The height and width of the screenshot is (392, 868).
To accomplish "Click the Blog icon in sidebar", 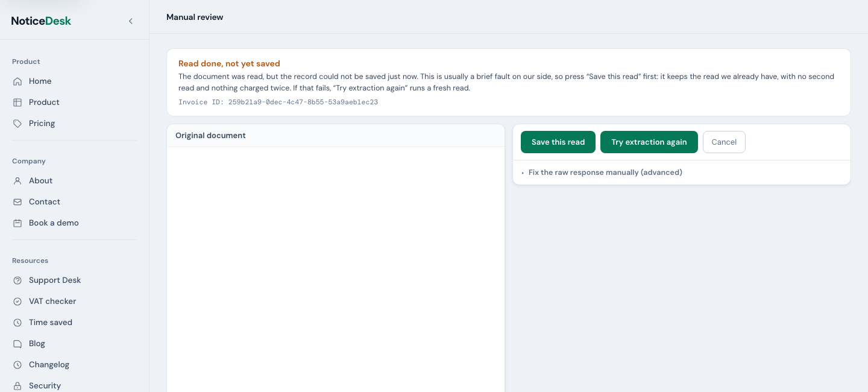I will [17, 344].
